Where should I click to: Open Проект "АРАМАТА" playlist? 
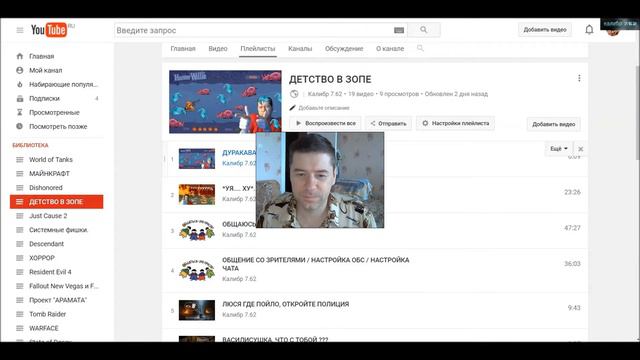point(57,300)
